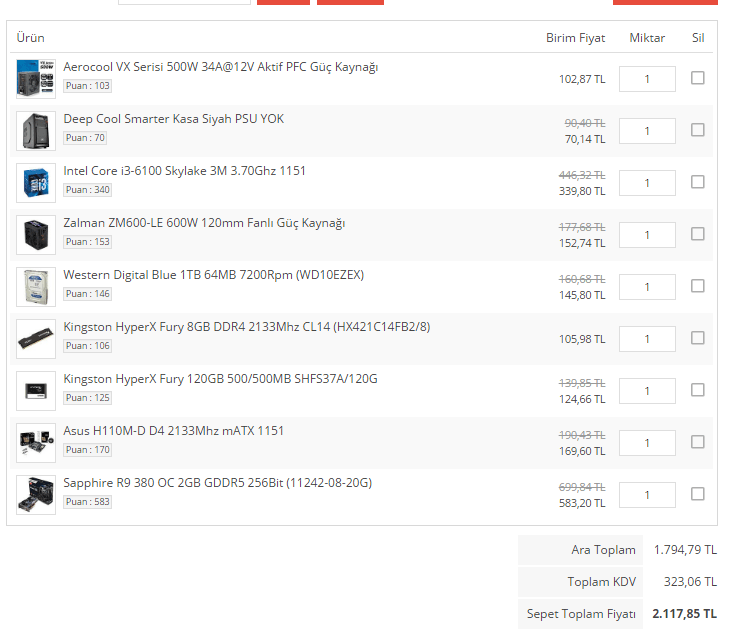Click Puan : 106 badge
The height and width of the screenshot is (631, 730).
(88, 346)
